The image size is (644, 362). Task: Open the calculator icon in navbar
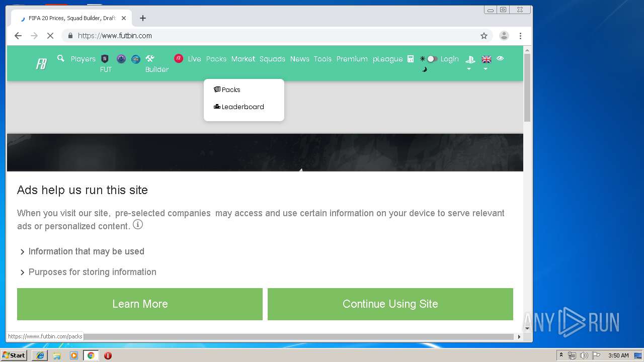411,59
